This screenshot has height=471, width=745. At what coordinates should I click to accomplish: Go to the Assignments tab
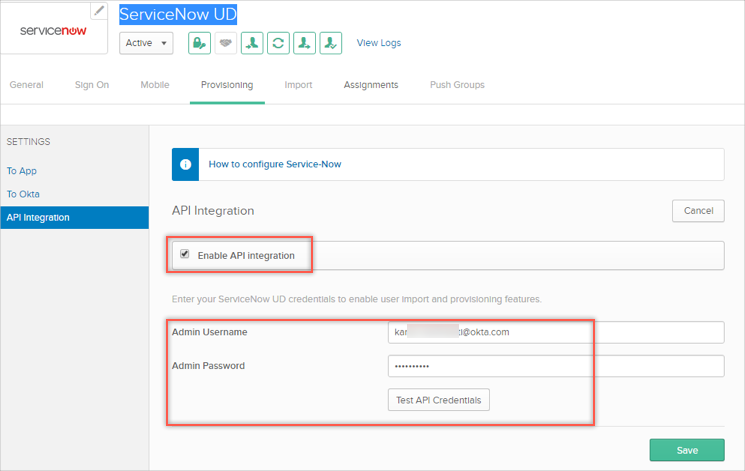(x=371, y=85)
